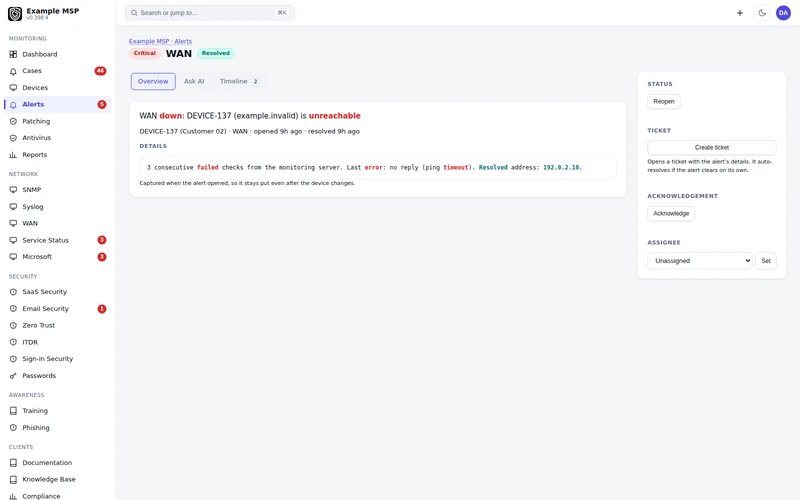Image resolution: width=800 pixels, height=500 pixels.
Task: Click the Microsoft sidebar icon
Action: [13, 257]
